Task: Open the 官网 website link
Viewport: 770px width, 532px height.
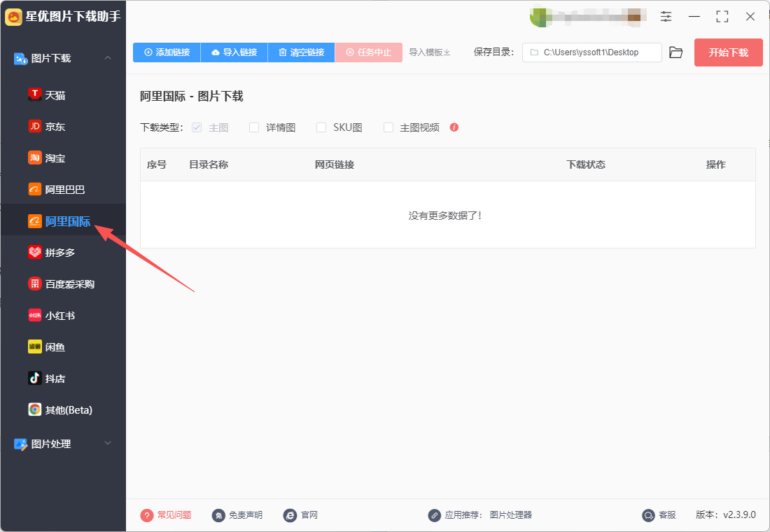Action: coord(309,514)
